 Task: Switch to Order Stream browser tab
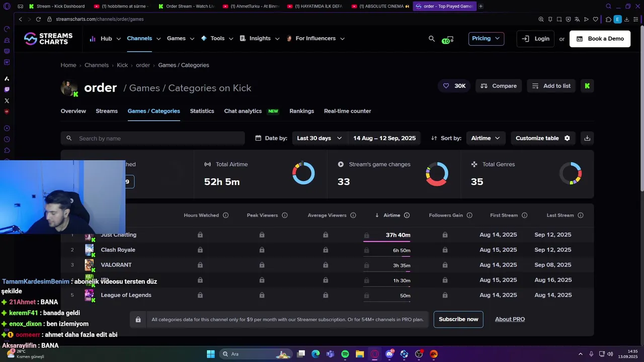coord(186,7)
